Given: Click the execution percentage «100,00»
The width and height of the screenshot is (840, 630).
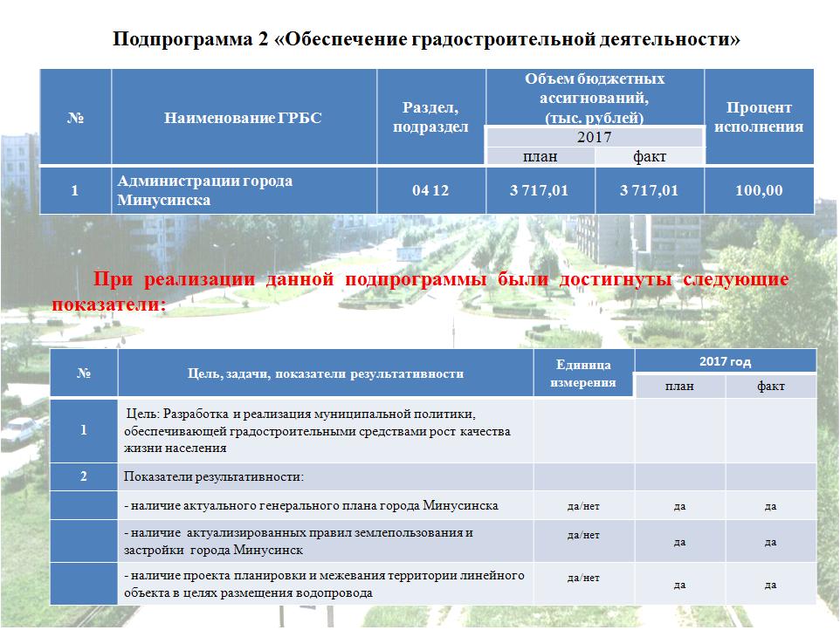Looking at the screenshot, I should tap(759, 190).
